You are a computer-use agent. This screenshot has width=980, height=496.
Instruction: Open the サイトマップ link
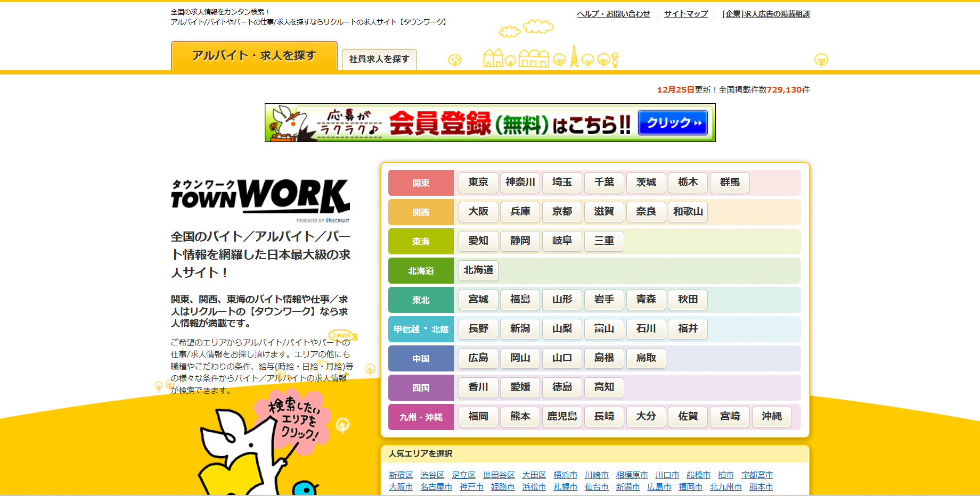pyautogui.click(x=686, y=14)
